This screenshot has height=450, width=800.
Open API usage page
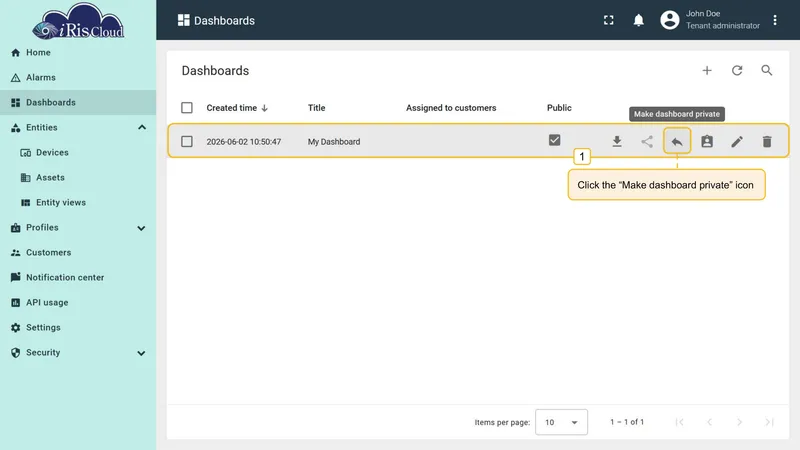coord(78,302)
